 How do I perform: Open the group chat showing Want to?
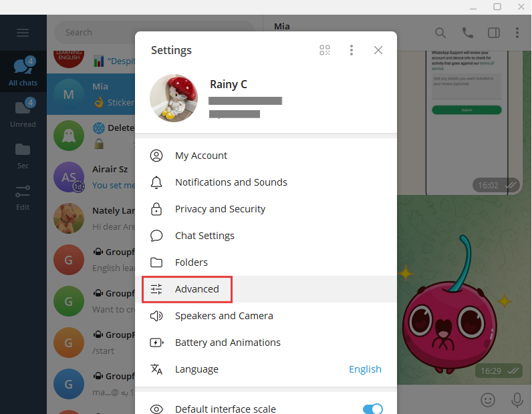tap(91, 301)
